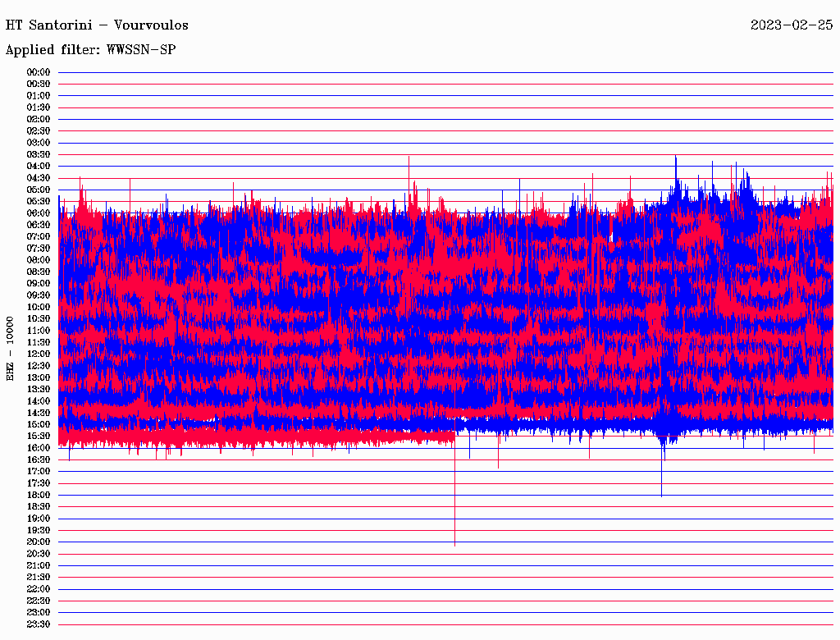
Task: Click the 00:00 time label
Action: 39,72
